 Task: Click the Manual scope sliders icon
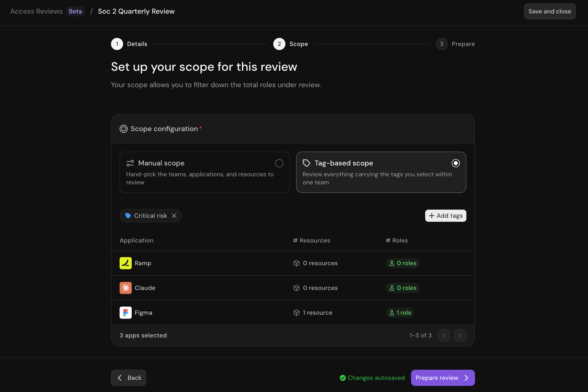click(x=130, y=163)
